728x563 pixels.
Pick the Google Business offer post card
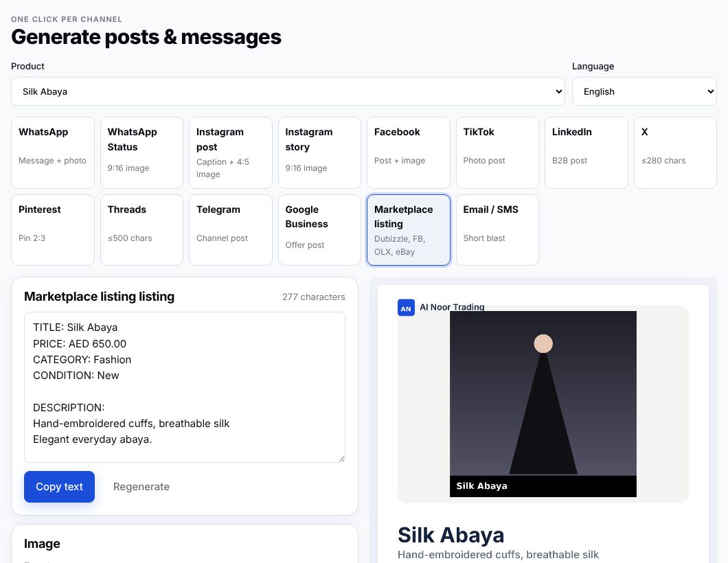point(319,230)
